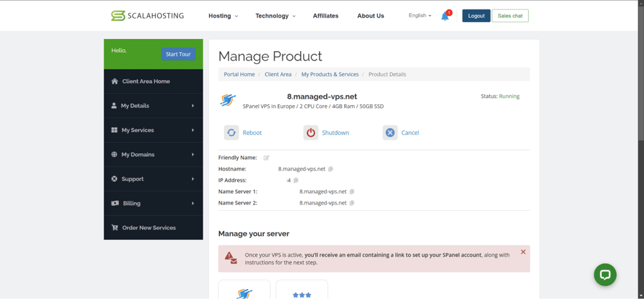Dismiss the SPanel email alert
This screenshot has height=299, width=644.
[x=523, y=252]
